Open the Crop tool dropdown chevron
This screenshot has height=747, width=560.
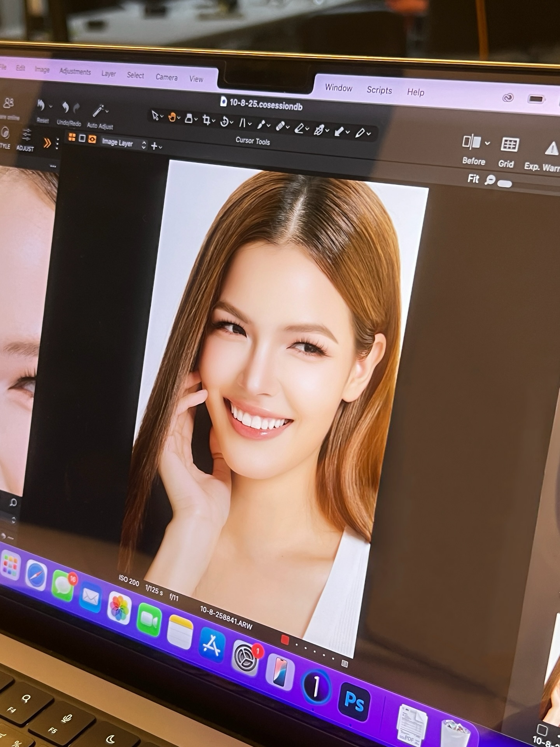213,121
